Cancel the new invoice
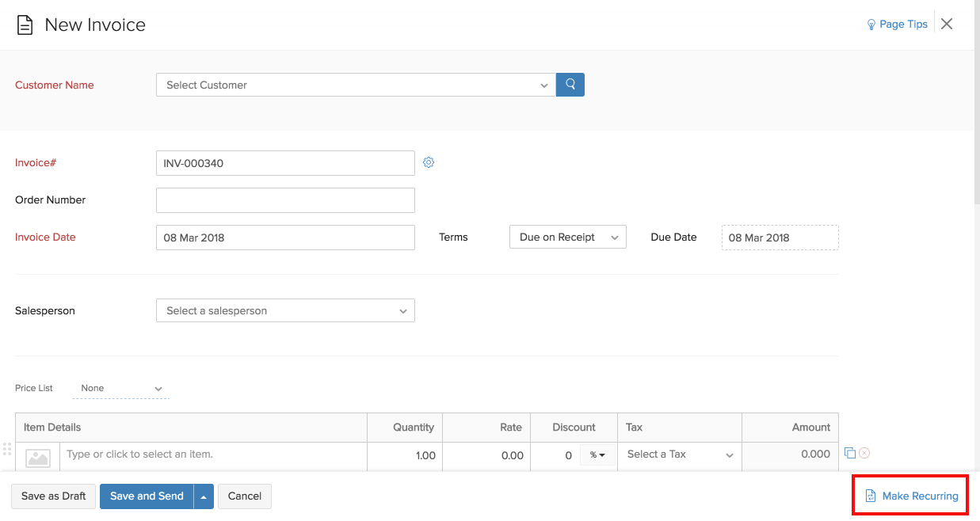This screenshot has height=521, width=980. [244, 496]
